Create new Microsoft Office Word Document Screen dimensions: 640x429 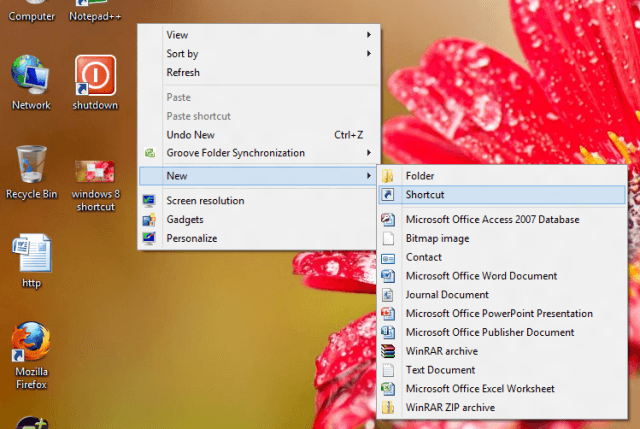(502, 276)
